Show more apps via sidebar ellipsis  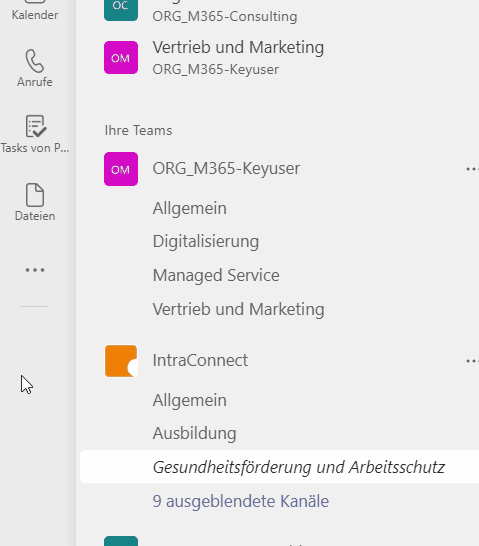click(x=35, y=270)
